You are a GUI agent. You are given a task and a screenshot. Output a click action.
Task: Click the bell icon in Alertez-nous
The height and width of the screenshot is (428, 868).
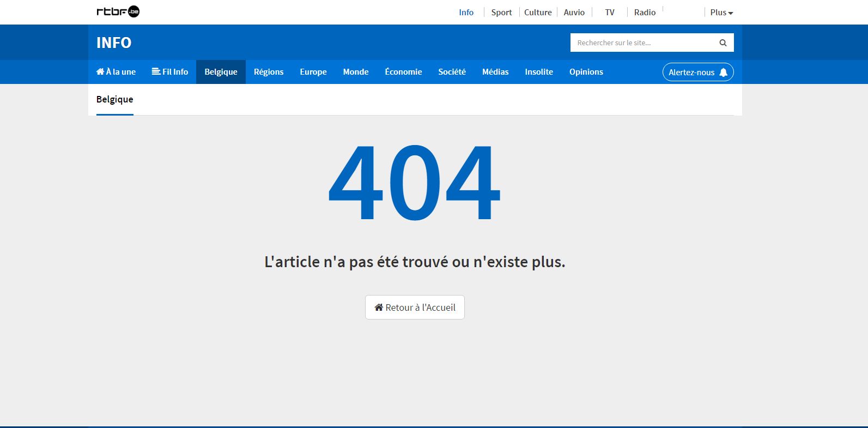click(723, 73)
